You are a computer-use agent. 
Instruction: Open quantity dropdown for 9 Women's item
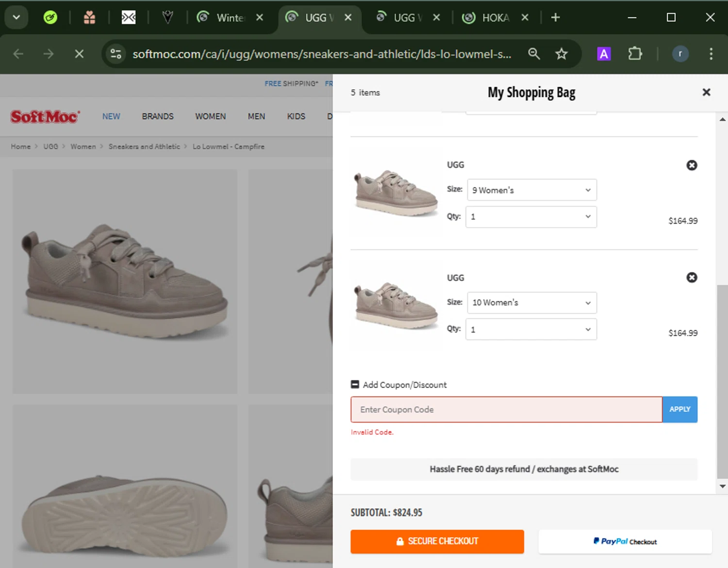[x=531, y=217]
